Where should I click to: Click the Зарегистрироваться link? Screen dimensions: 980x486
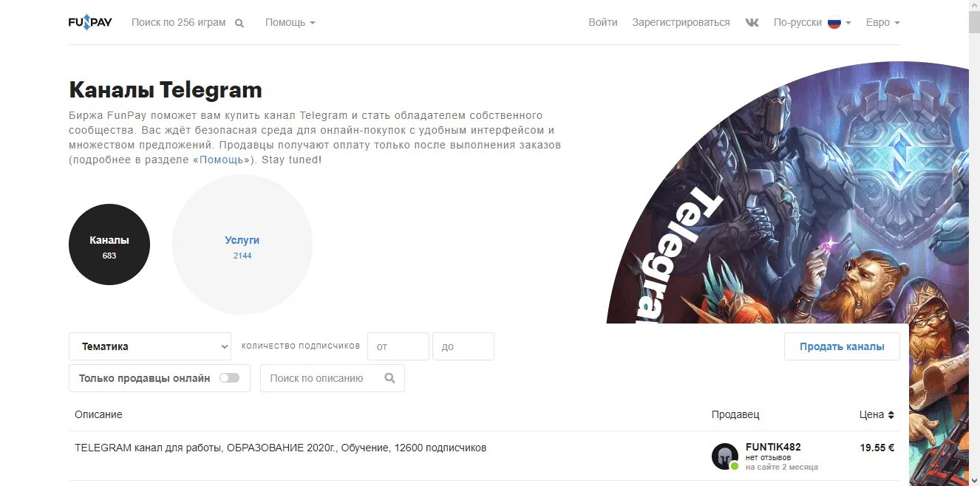click(681, 22)
